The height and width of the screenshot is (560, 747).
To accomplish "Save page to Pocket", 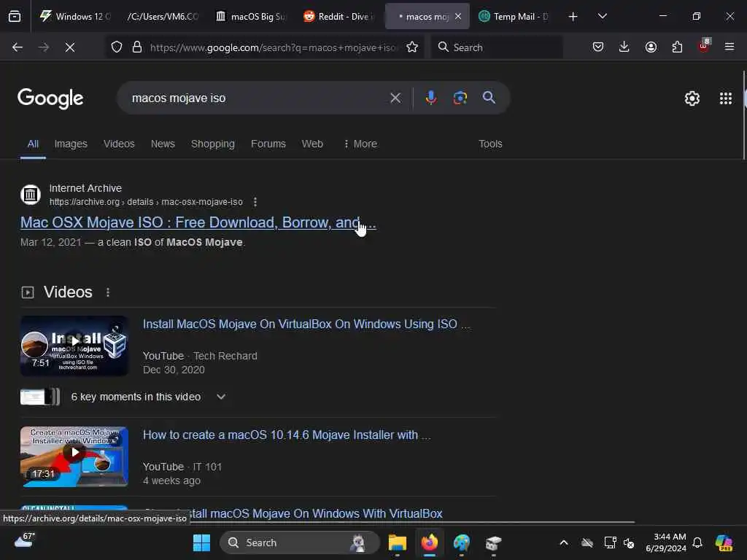I will (598, 47).
